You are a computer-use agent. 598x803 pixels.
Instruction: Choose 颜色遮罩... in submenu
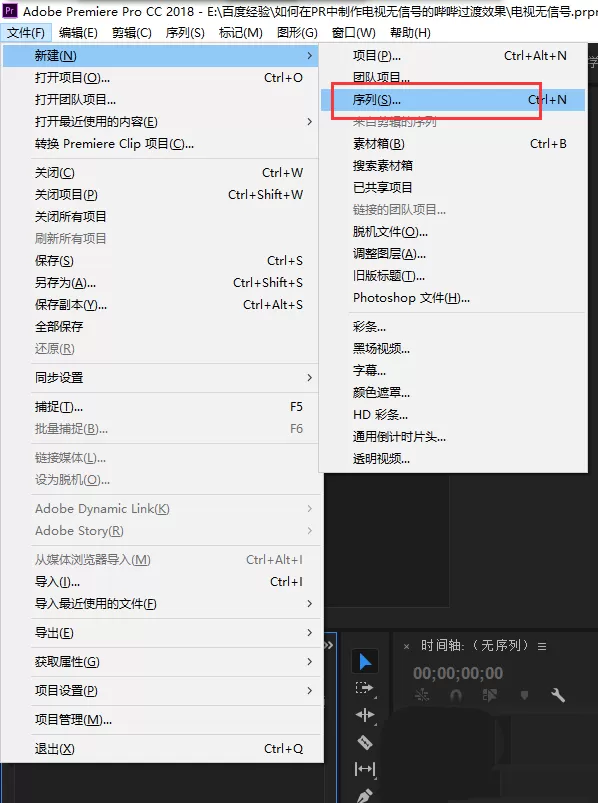(x=453, y=392)
